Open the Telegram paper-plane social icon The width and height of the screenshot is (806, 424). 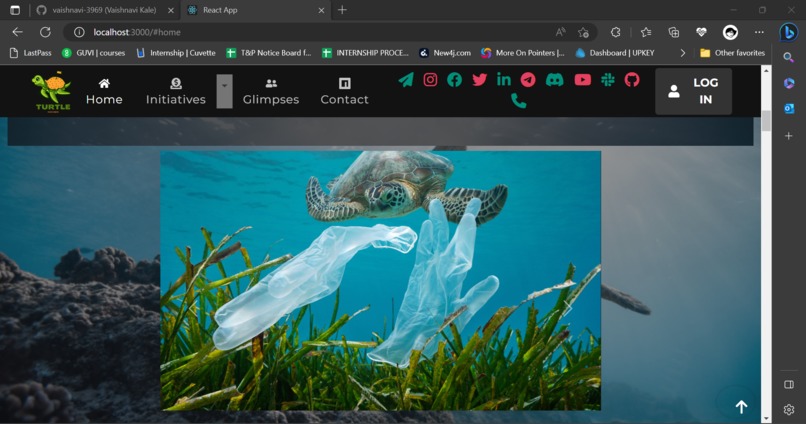(406, 80)
